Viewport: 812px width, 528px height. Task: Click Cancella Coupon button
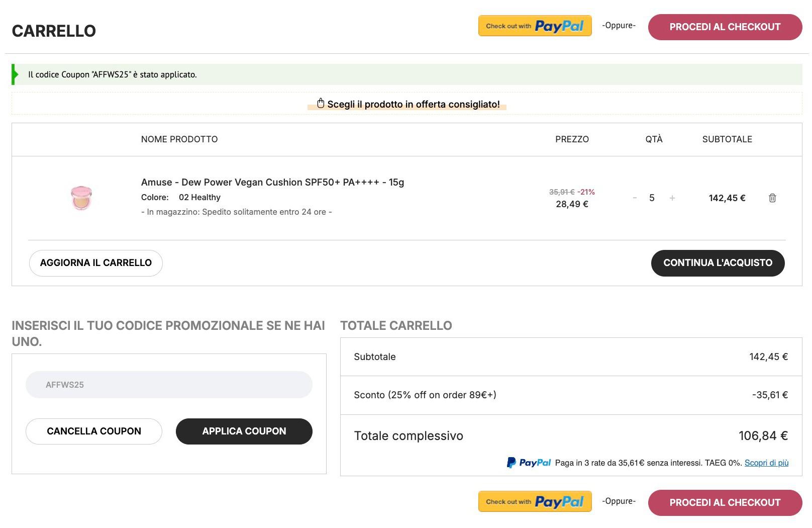(94, 431)
